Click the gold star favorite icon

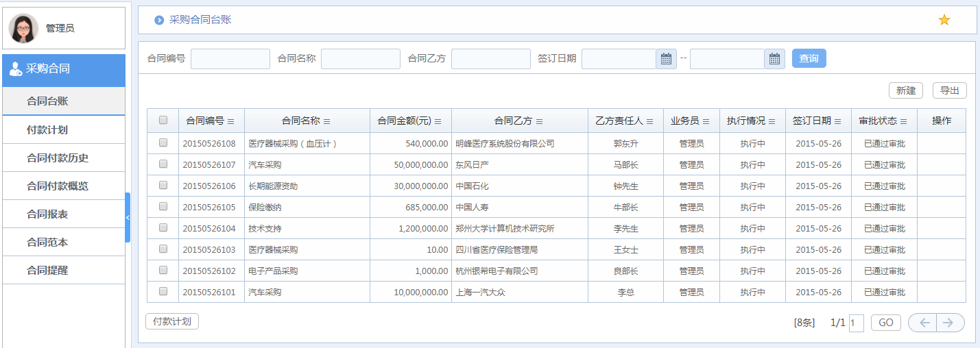pyautogui.click(x=944, y=20)
